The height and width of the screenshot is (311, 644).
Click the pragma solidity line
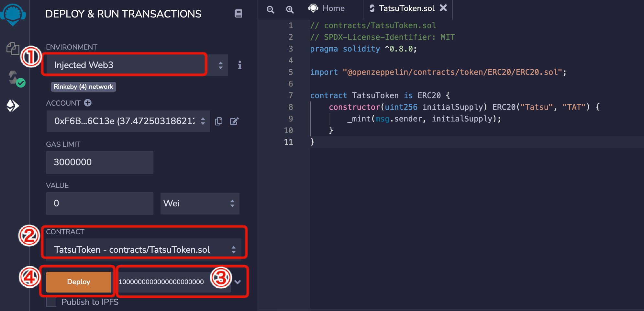pos(363,49)
